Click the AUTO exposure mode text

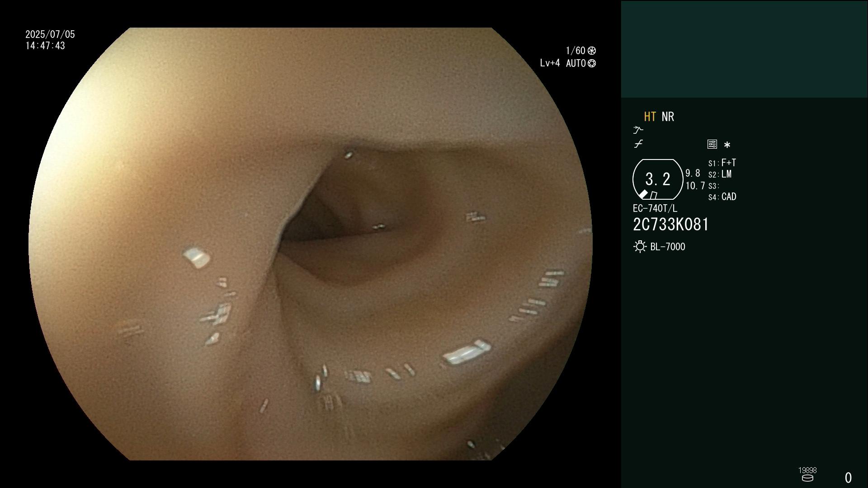pos(576,63)
